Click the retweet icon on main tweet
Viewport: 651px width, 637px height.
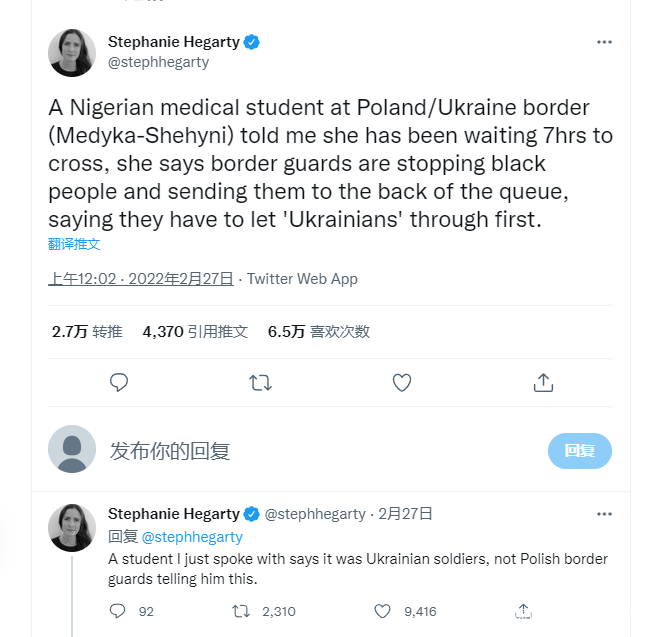[x=260, y=382]
